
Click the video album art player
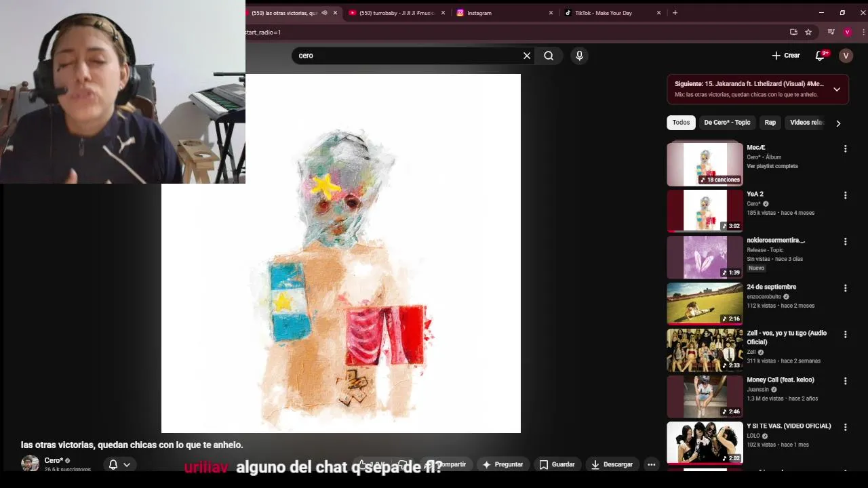341,253
